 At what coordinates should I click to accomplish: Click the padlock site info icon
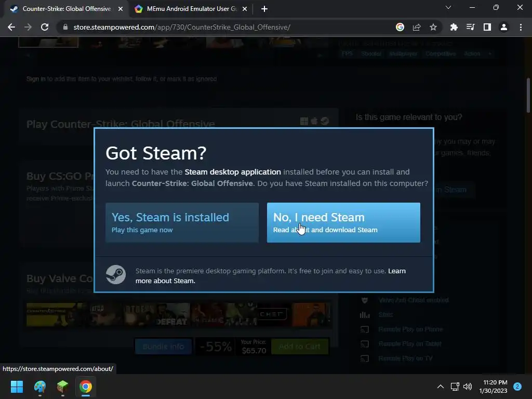coord(65,27)
